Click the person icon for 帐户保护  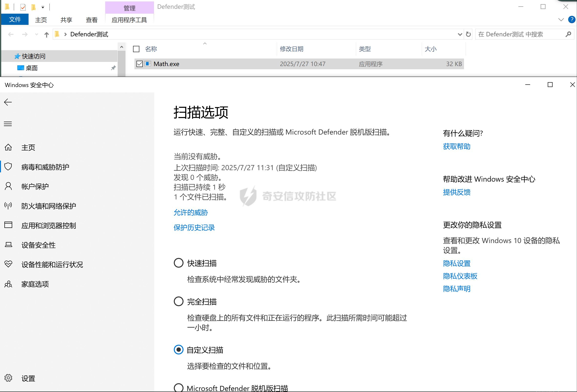tap(8, 186)
